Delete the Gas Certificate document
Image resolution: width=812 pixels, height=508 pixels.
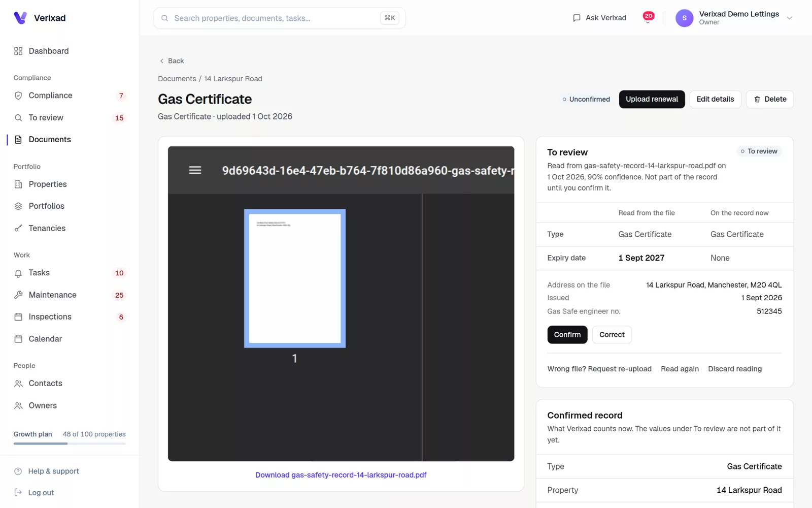coord(770,100)
